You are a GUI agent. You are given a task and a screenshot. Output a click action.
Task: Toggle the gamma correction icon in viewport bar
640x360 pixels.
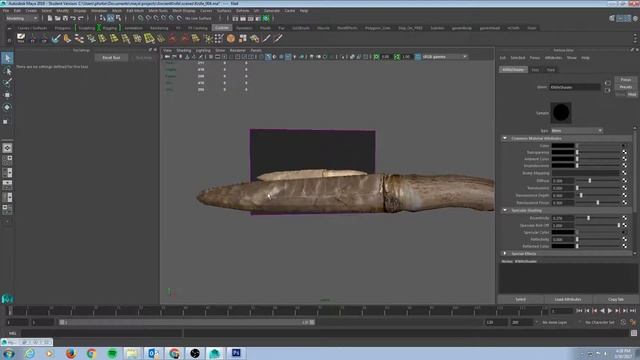[397, 57]
